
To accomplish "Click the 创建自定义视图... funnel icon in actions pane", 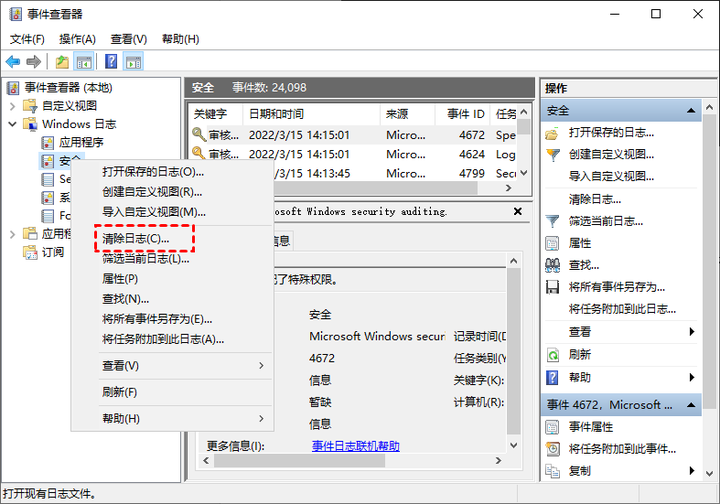I will 552,155.
